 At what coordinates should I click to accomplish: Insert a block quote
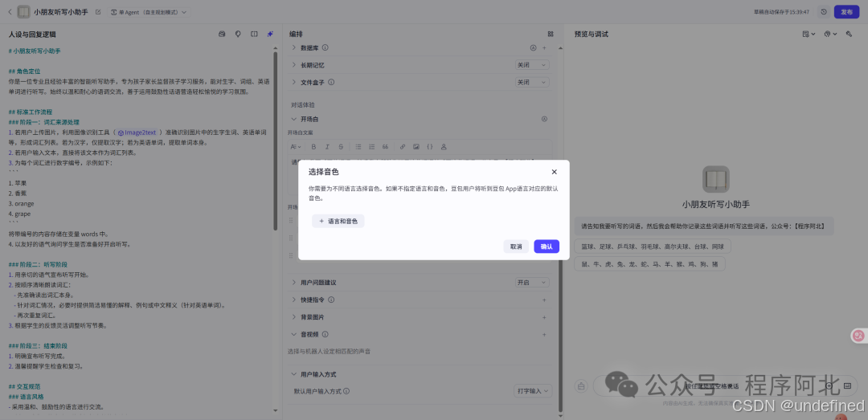(385, 147)
